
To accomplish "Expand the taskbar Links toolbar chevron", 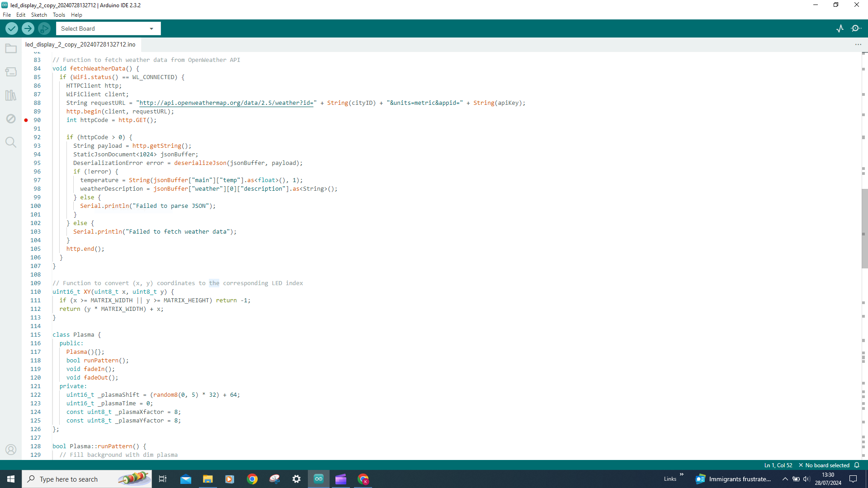I will tap(681, 474).
